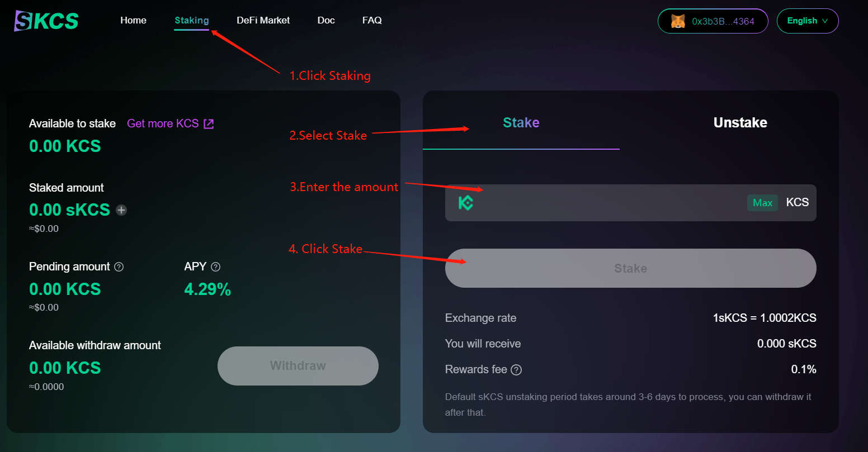Click the SKCS logo
The height and width of the screenshot is (452, 868).
pyautogui.click(x=46, y=21)
